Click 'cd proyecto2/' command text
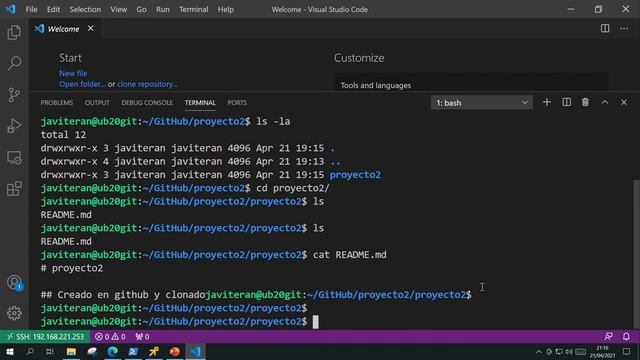This screenshot has width=640, height=360. (x=293, y=188)
